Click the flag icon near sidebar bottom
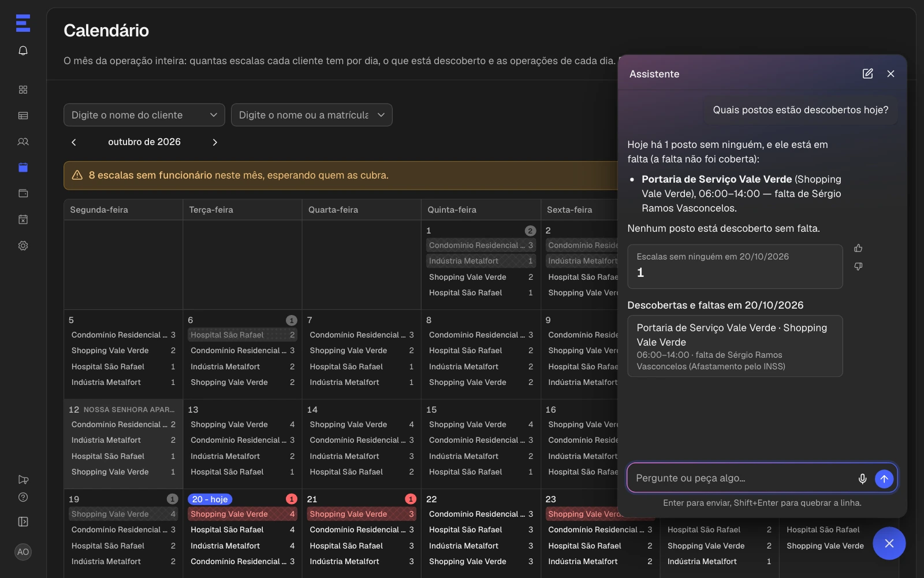Image resolution: width=924 pixels, height=578 pixels. (x=23, y=480)
